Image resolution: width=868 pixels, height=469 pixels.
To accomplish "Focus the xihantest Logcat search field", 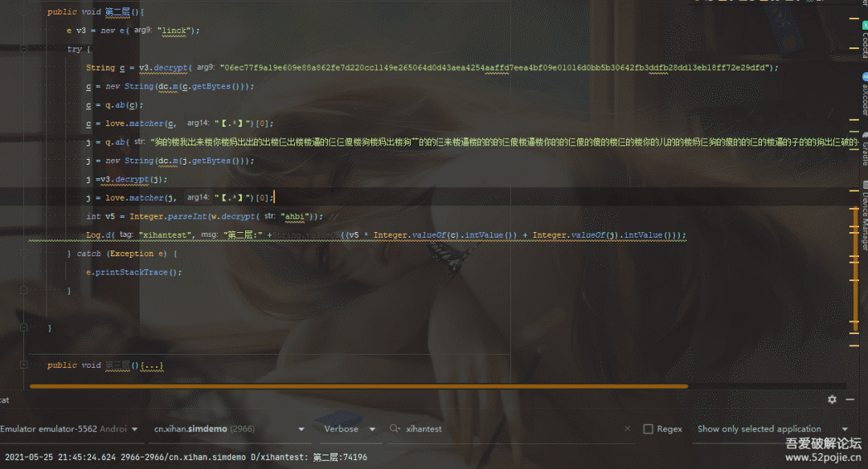I will click(x=512, y=429).
